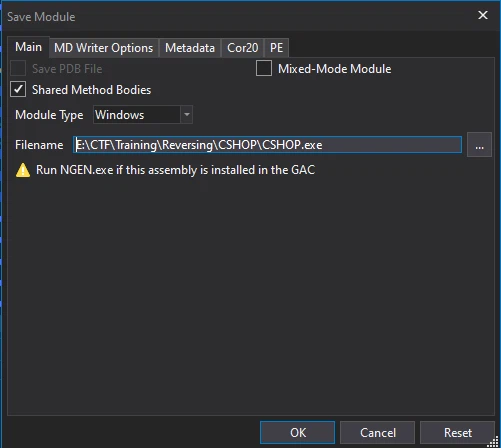Close the Save Module dialog
Screen dimensions: 501x448
[483, 15]
